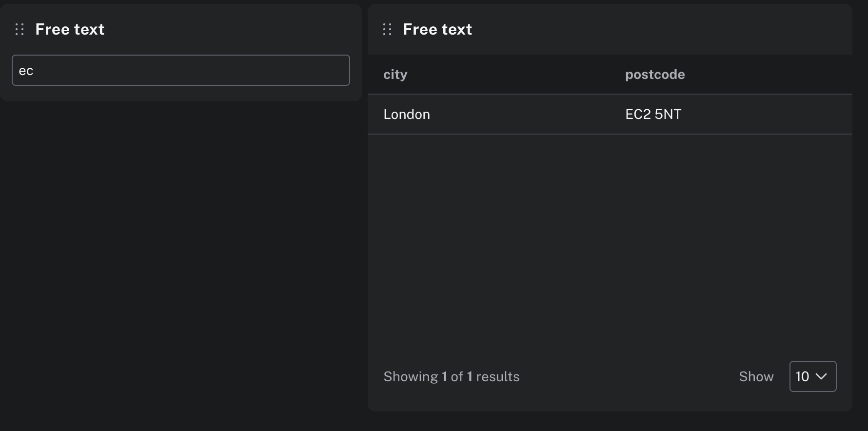
Task: Click the blank header space right of "postcode"
Action: pos(770,75)
